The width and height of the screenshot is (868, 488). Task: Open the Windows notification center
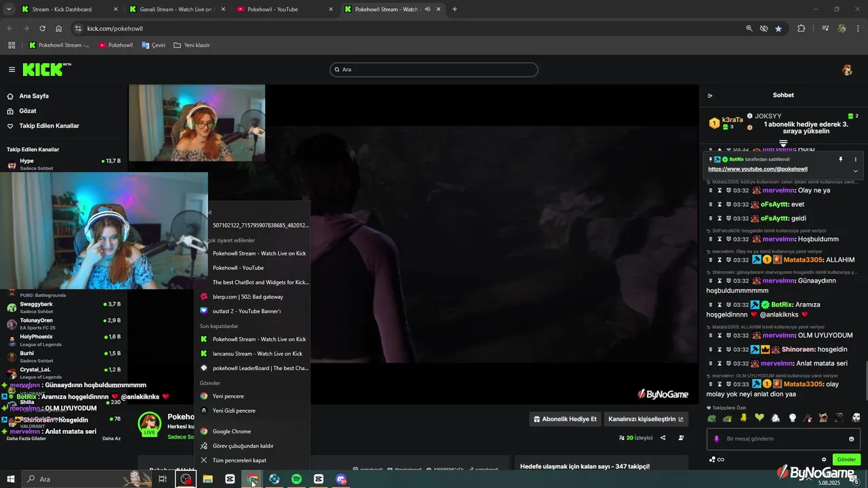[x=855, y=479]
